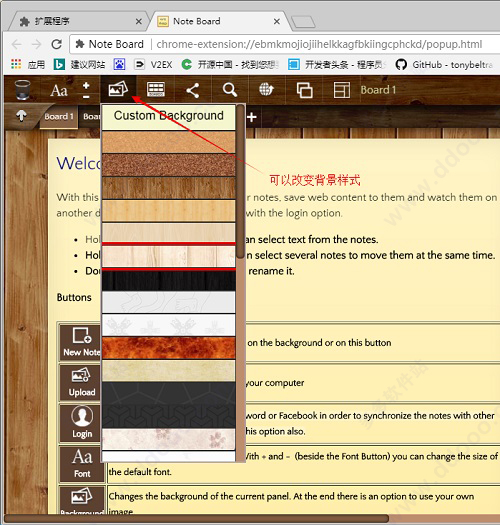Click the Background button in table

point(82,501)
